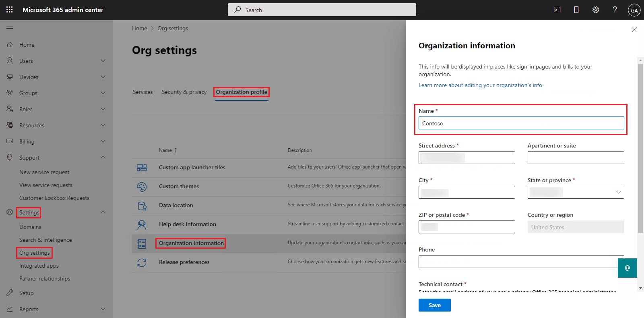The width and height of the screenshot is (644, 318).
Task: Expand the Users navigation section
Action: point(103,61)
